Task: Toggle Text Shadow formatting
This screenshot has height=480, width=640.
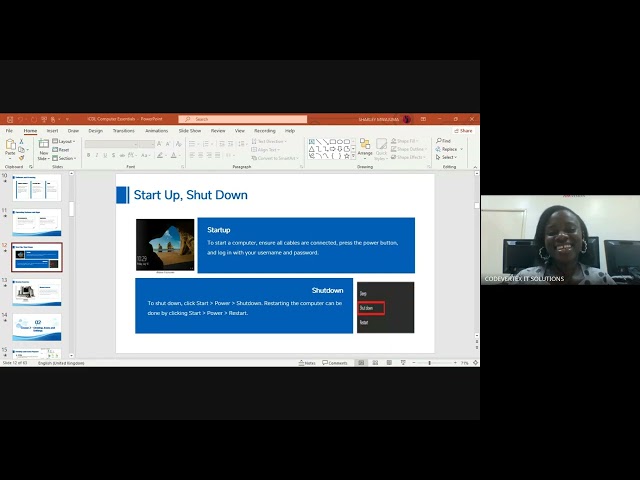Action: pyautogui.click(x=113, y=155)
